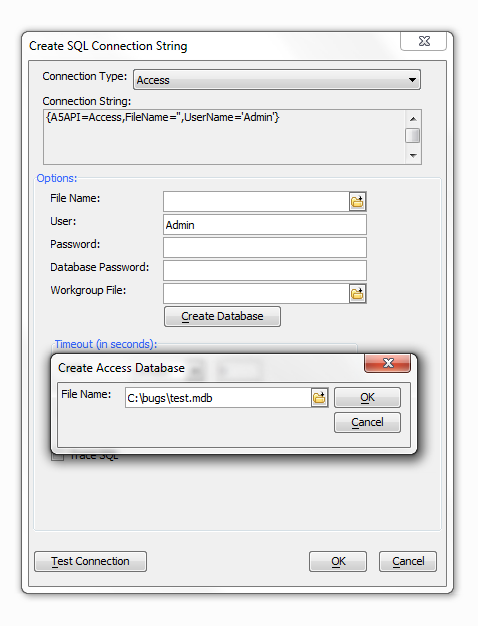Focus the User field containing Admin
Viewport: 478px width, 626px height.
point(265,225)
